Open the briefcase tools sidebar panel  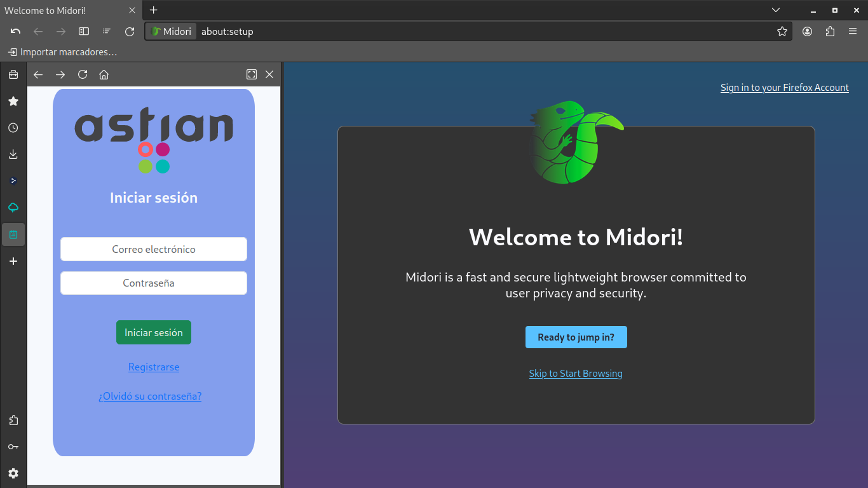click(x=13, y=74)
